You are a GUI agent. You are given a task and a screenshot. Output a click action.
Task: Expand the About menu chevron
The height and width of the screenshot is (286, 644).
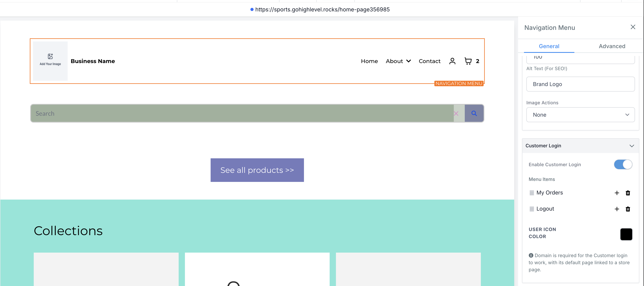pos(408,61)
